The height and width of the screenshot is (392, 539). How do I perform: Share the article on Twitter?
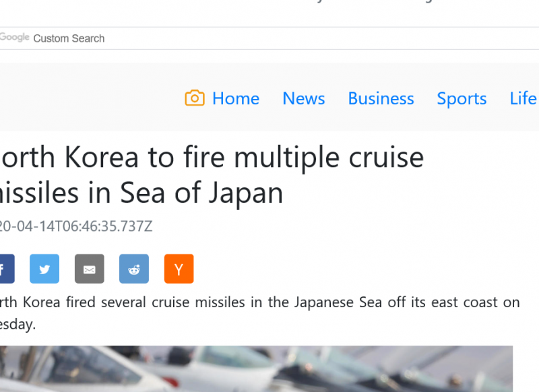tap(44, 269)
